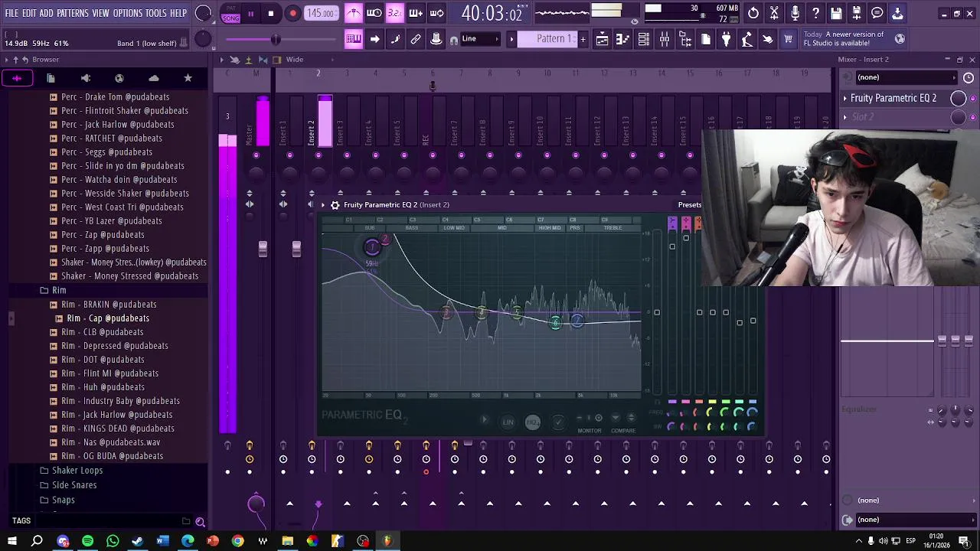Open EQ Presets
The width and height of the screenshot is (980, 551).
(x=689, y=205)
